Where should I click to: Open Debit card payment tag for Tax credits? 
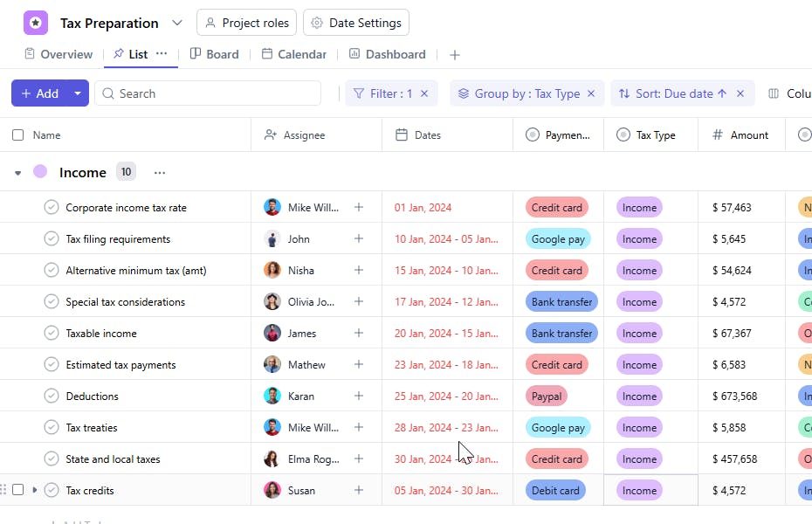point(555,490)
